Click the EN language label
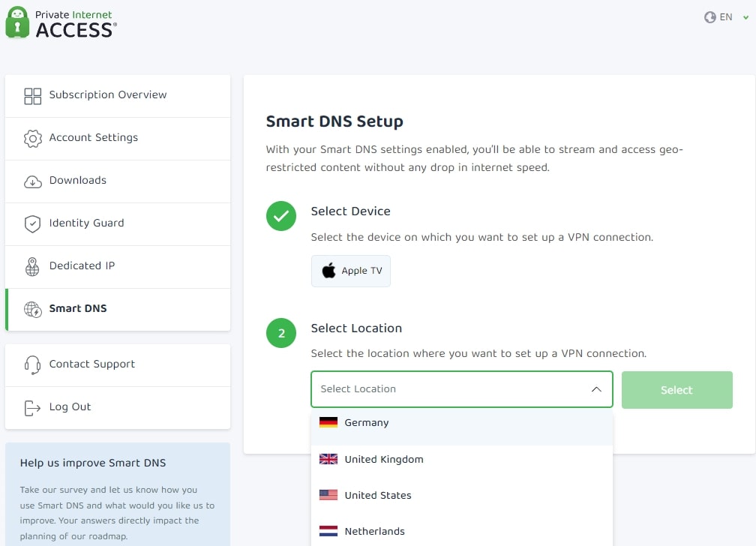This screenshot has width=756, height=546. point(726,17)
